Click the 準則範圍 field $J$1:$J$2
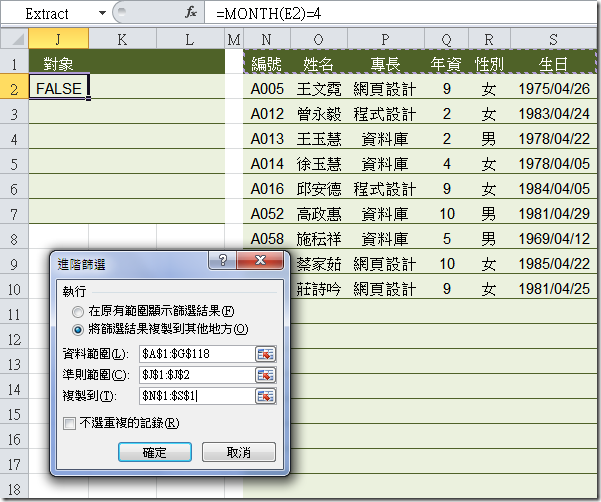The image size is (601, 502). [x=197, y=375]
